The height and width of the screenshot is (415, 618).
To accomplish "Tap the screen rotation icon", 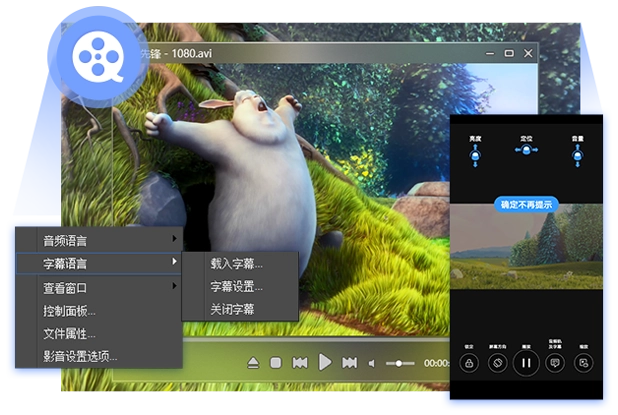I will click(x=497, y=363).
